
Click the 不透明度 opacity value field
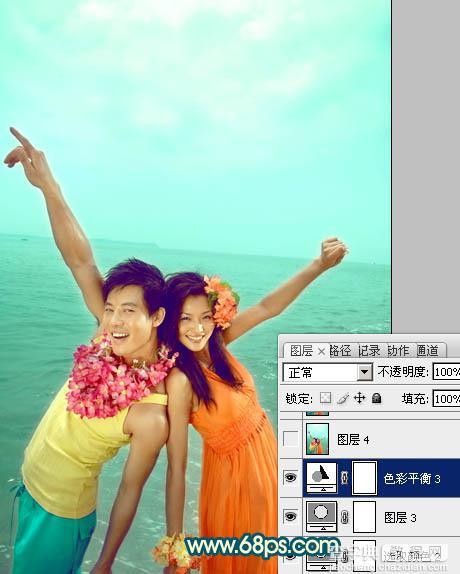(x=446, y=372)
